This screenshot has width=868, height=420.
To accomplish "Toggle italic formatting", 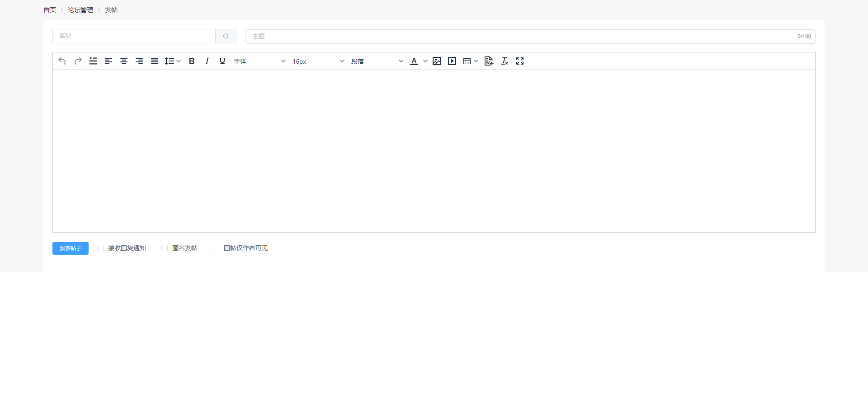I will click(207, 61).
